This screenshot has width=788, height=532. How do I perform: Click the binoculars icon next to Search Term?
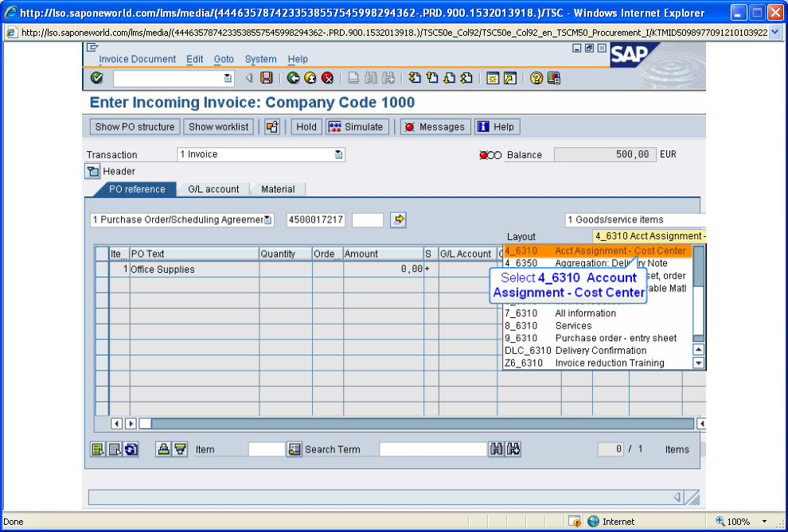point(496,449)
